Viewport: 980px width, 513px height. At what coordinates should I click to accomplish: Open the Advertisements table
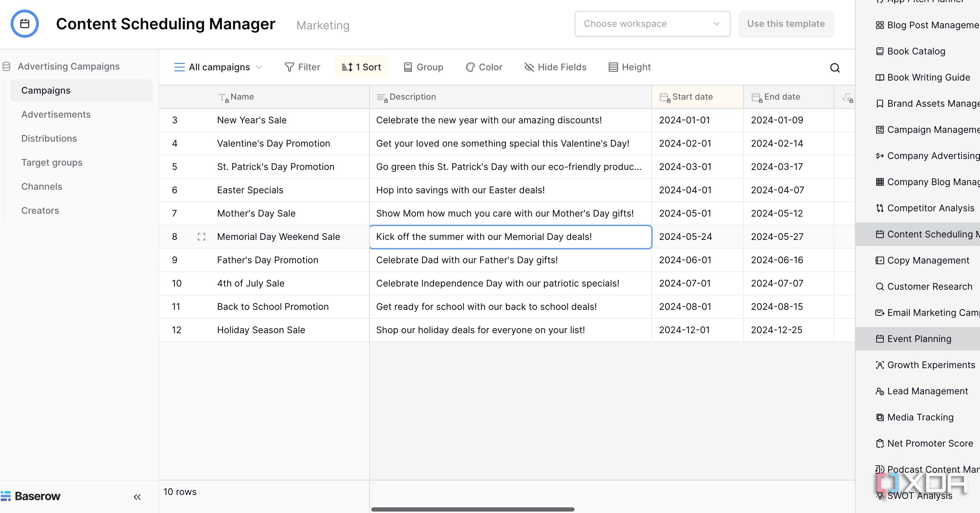56,114
